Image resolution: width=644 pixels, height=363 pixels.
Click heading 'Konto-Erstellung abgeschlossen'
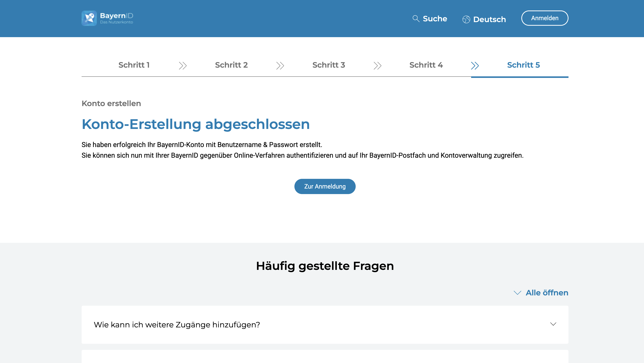(196, 124)
